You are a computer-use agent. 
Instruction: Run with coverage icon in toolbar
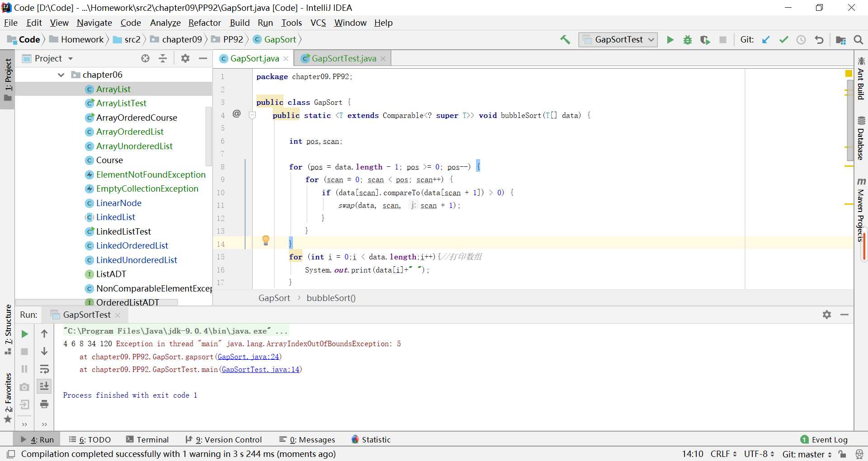coord(705,40)
